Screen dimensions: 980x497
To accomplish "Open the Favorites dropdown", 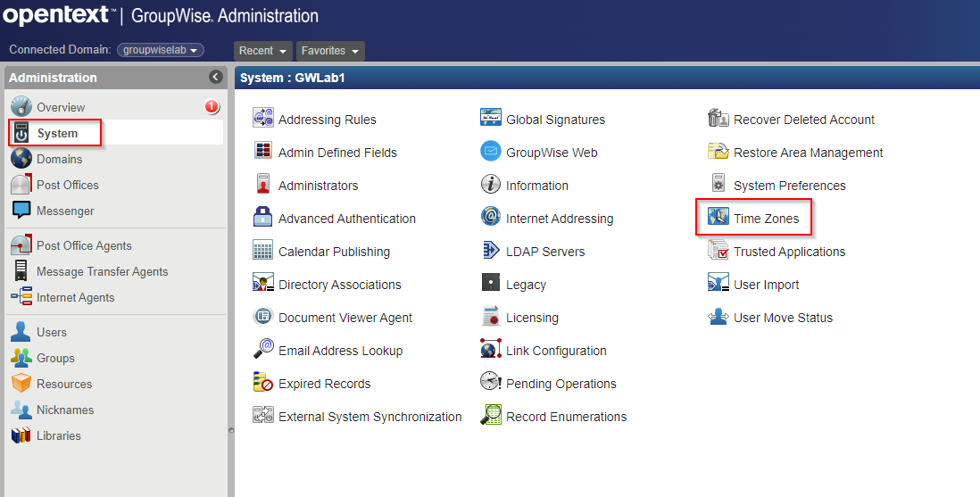I will 329,51.
